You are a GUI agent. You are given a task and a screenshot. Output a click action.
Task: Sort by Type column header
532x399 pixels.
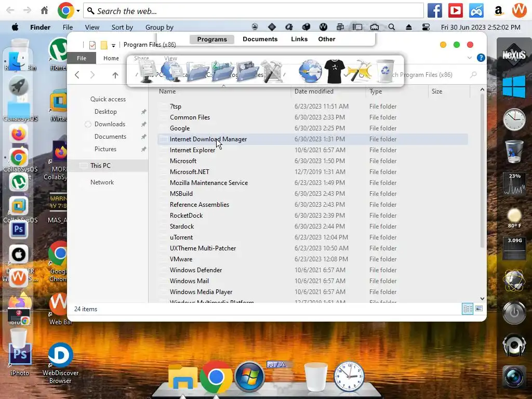tap(376, 91)
